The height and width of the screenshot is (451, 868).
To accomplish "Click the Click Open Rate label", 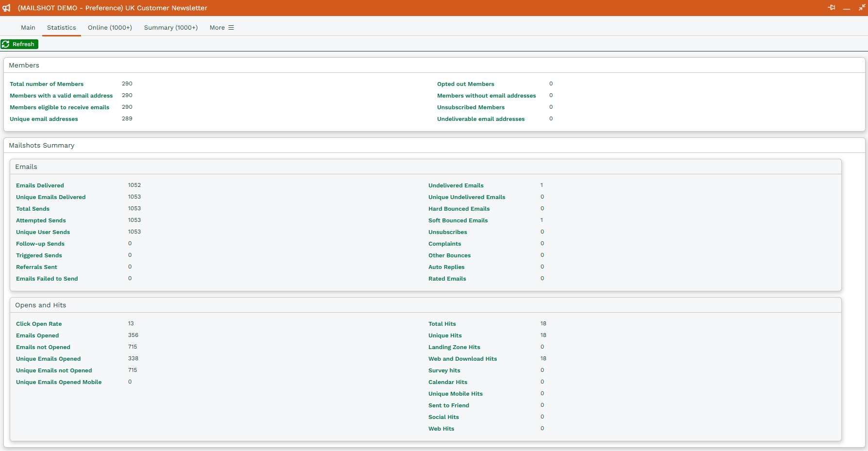I will [39, 324].
